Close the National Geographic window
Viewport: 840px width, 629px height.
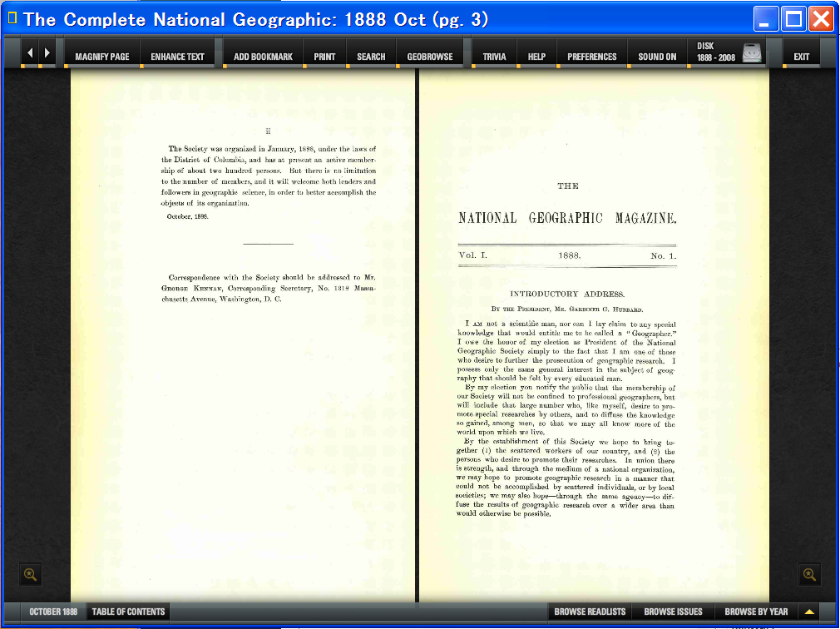pos(821,19)
